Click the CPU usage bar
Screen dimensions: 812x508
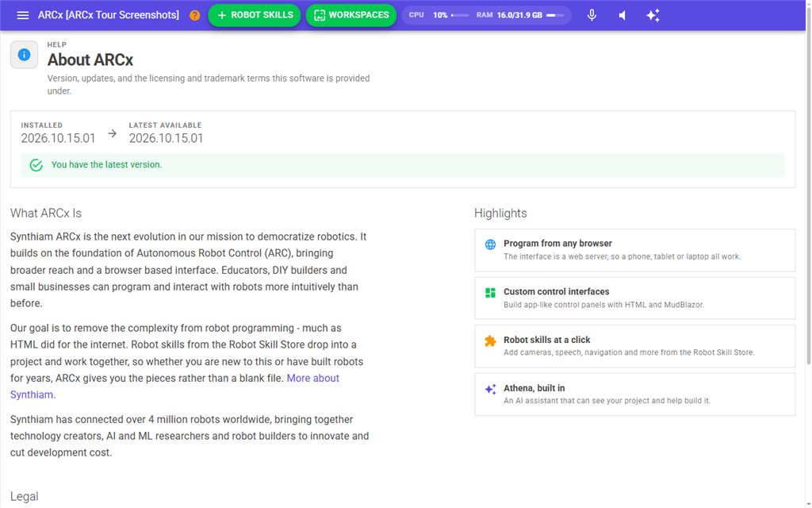point(460,16)
